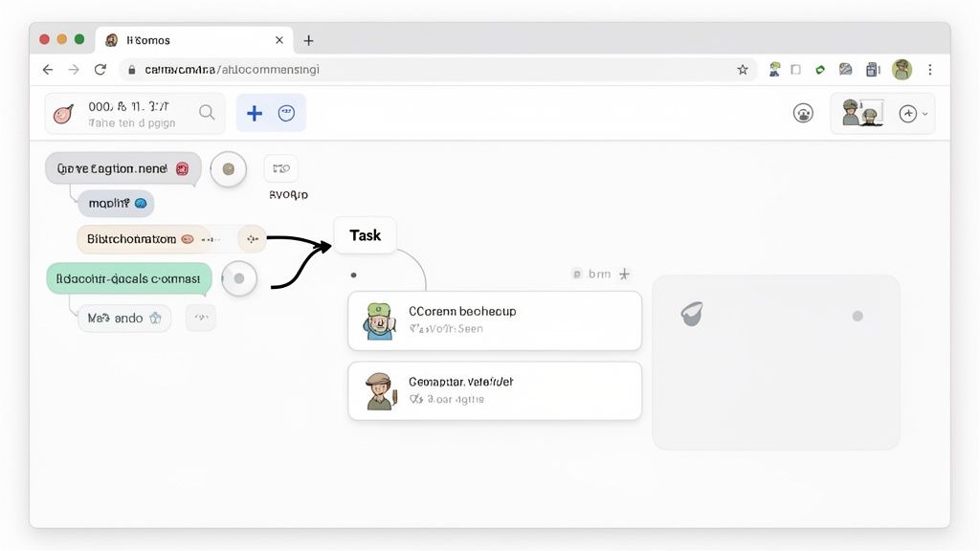980x551 pixels.
Task: Select the CCorenn beohecup list entry
Action: (494, 320)
